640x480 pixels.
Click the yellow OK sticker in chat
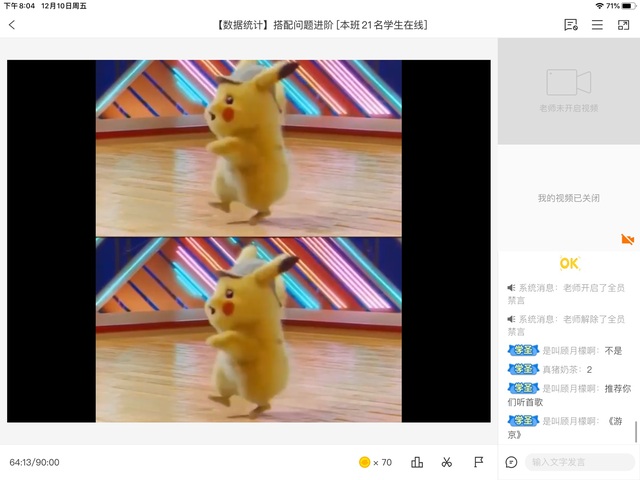click(x=569, y=263)
